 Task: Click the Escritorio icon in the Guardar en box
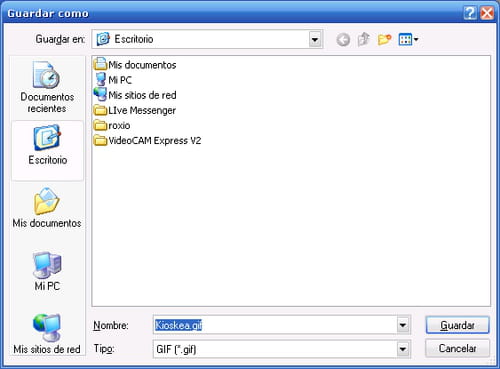(103, 39)
